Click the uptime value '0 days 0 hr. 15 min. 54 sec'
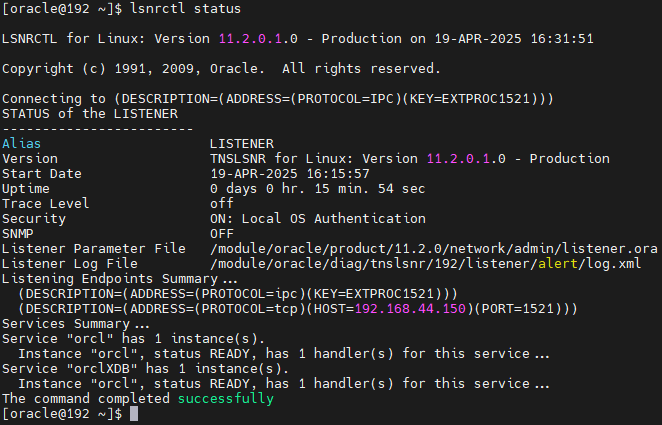Image resolution: width=662 pixels, height=425 pixels. coord(317,189)
